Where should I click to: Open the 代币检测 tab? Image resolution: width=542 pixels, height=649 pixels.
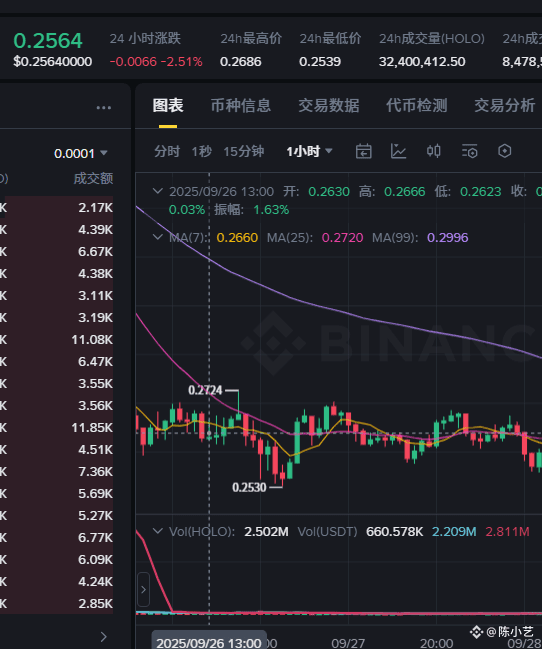(x=417, y=106)
